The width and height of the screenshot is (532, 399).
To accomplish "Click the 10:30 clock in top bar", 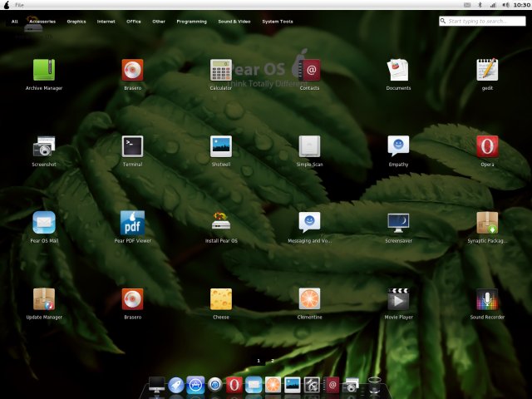I will point(522,5).
